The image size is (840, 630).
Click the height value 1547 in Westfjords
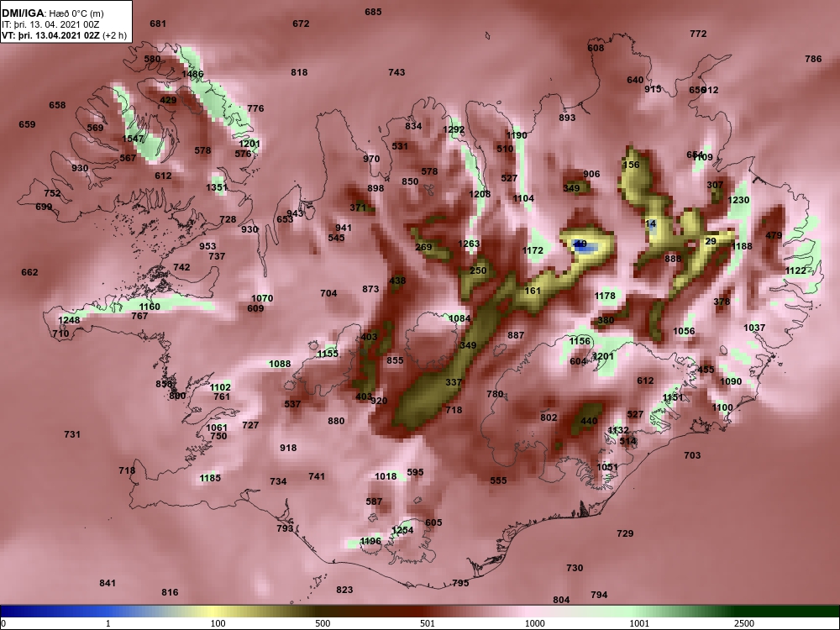[133, 139]
